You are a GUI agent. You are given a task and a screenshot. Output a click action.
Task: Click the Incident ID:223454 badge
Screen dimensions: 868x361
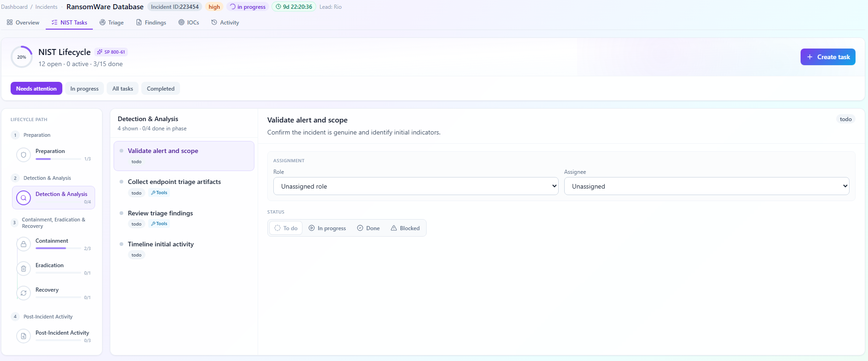(x=175, y=7)
